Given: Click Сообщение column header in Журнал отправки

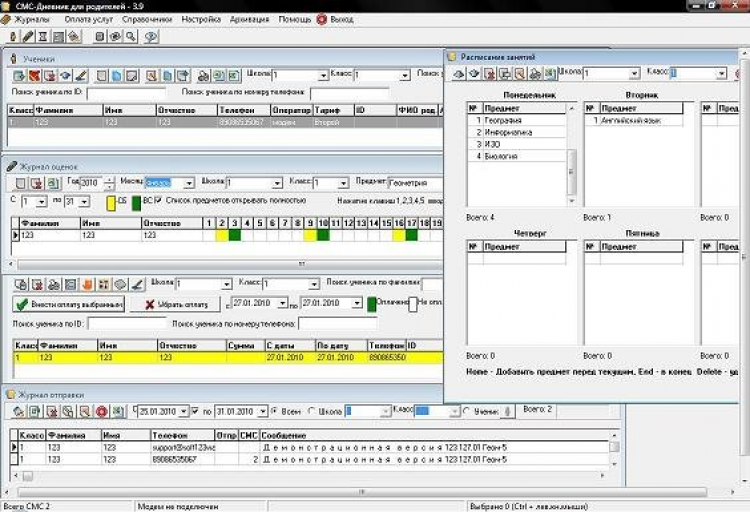Looking at the screenshot, I should pos(434,435).
